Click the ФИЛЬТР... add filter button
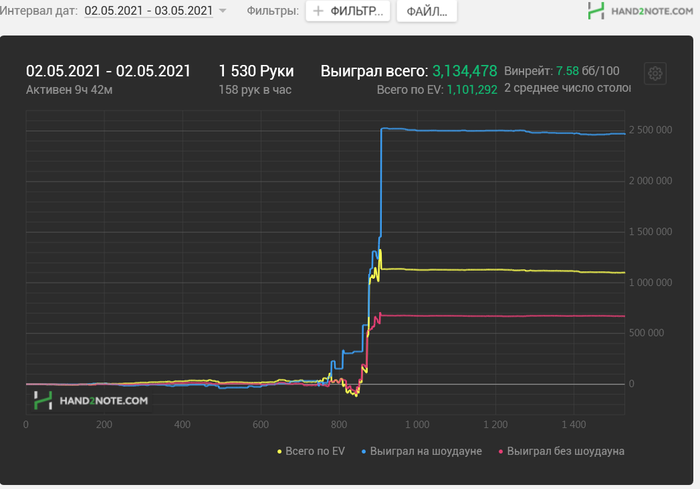This screenshot has width=700, height=489. [x=348, y=11]
